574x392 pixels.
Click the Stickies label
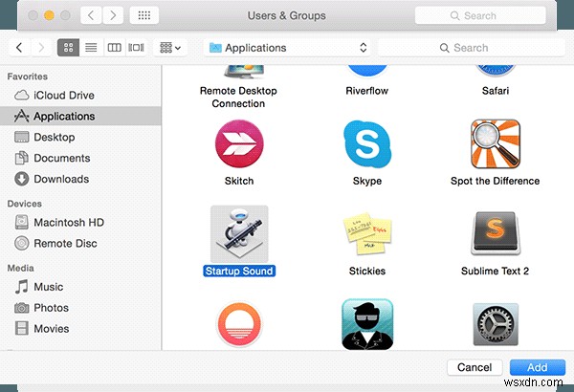[x=367, y=271]
